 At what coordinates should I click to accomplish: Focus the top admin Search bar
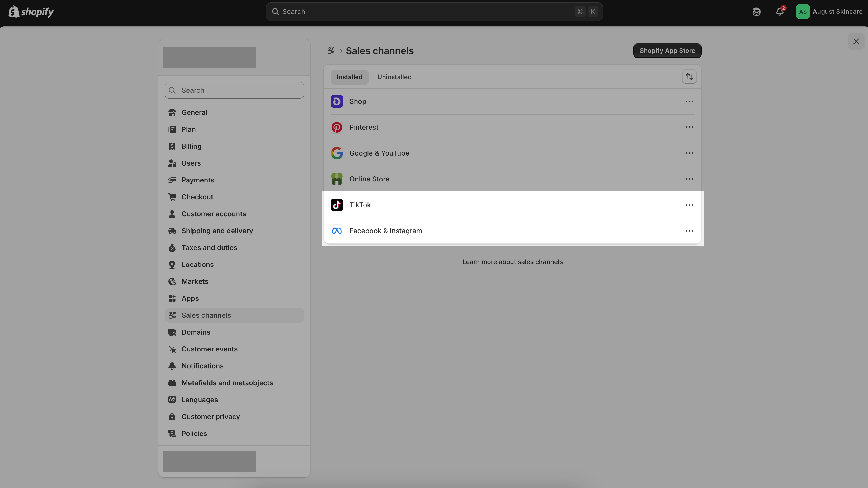click(x=434, y=12)
